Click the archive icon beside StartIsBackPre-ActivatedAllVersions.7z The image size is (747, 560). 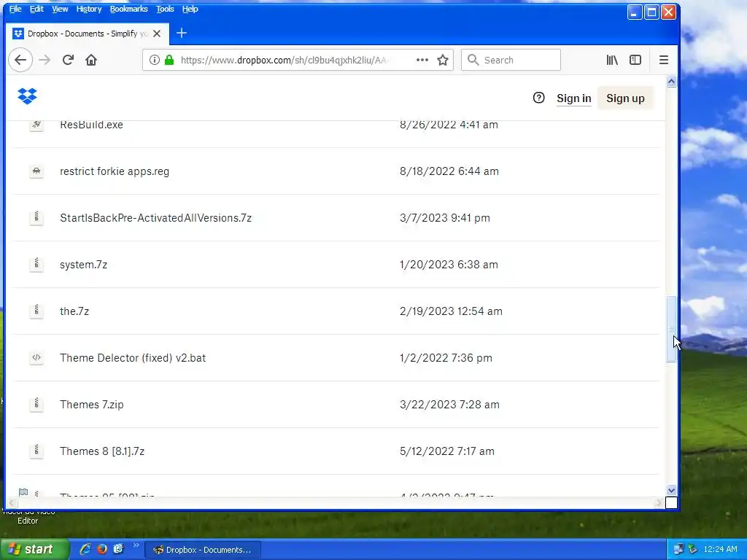coord(36,217)
